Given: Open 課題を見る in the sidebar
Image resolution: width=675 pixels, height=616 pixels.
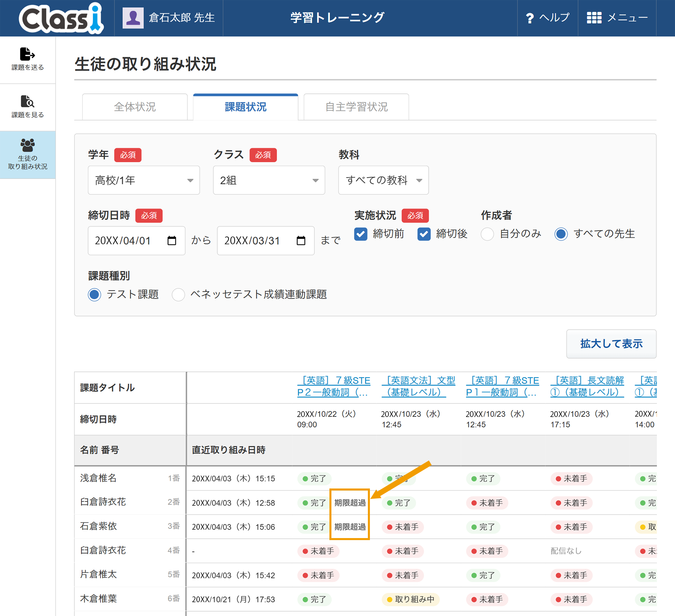Looking at the screenshot, I should coord(28,107).
